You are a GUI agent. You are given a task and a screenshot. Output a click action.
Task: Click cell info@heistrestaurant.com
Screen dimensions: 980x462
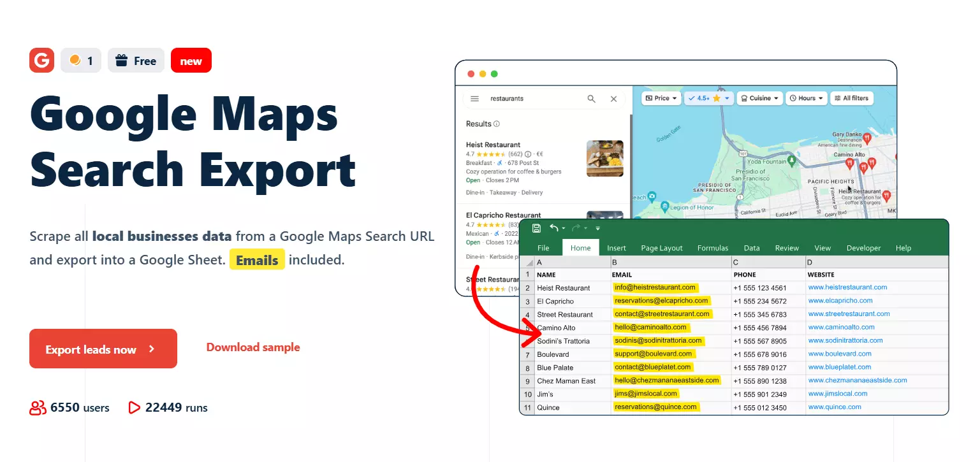671,287
